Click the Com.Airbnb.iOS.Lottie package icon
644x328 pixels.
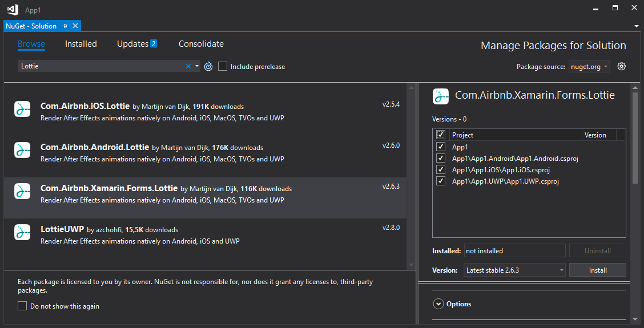click(22, 109)
